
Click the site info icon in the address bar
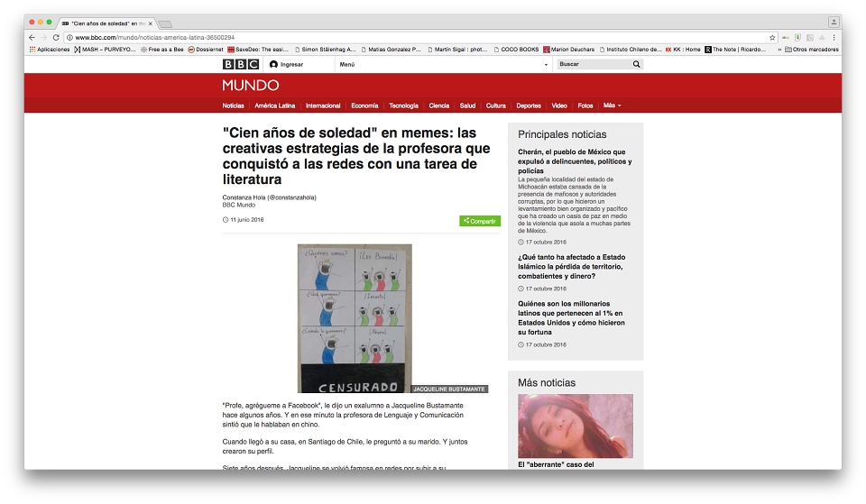tap(69, 38)
